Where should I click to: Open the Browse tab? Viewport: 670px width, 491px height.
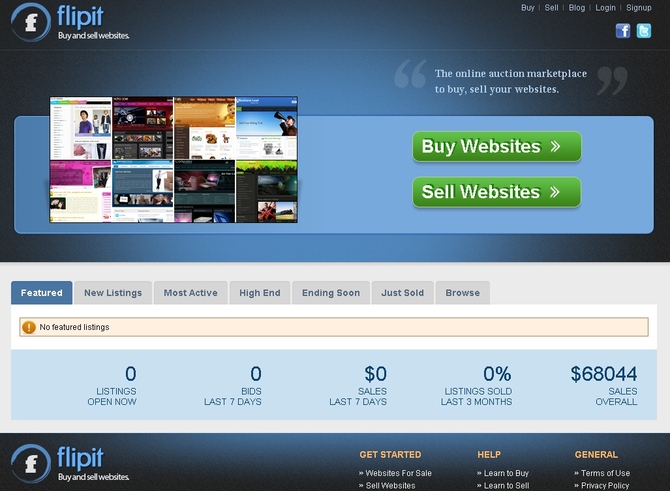[462, 293]
